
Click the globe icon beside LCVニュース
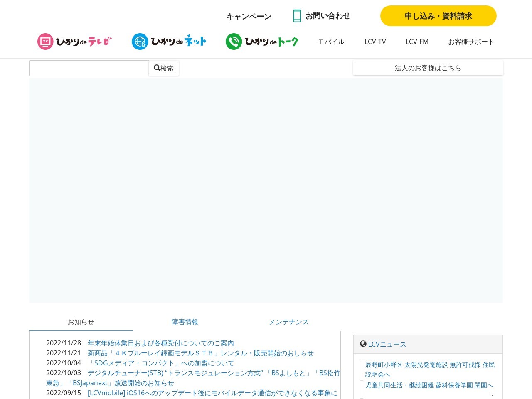(x=363, y=344)
